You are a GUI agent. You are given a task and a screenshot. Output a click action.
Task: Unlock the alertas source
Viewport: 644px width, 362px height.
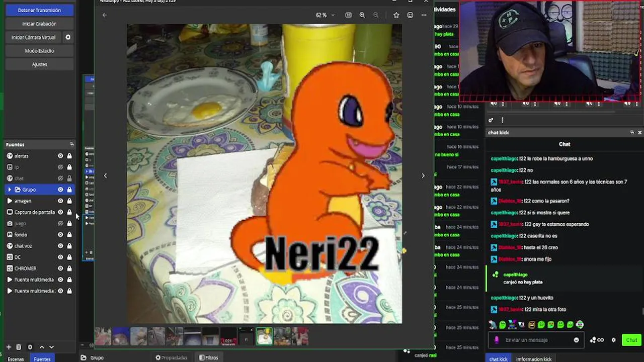point(69,156)
